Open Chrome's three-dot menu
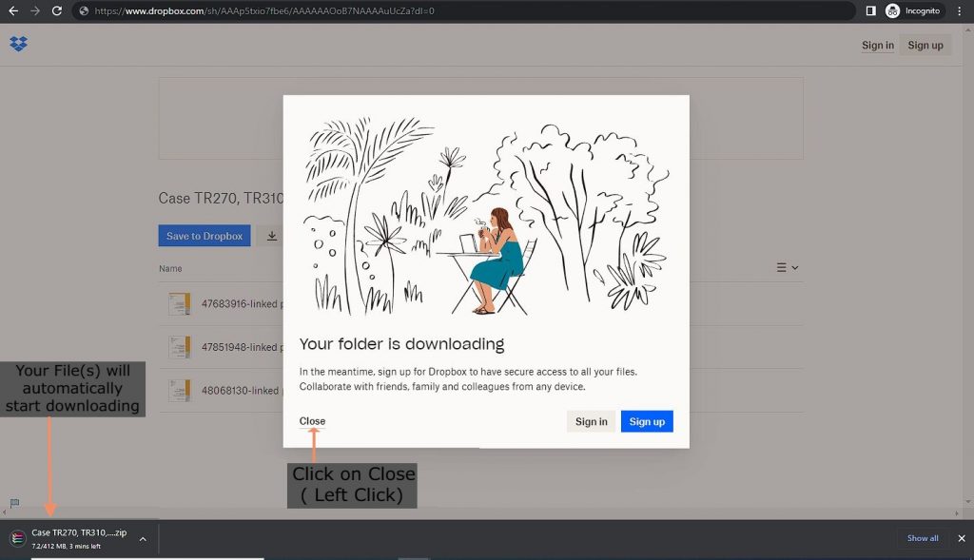This screenshot has height=560, width=974. (x=959, y=10)
